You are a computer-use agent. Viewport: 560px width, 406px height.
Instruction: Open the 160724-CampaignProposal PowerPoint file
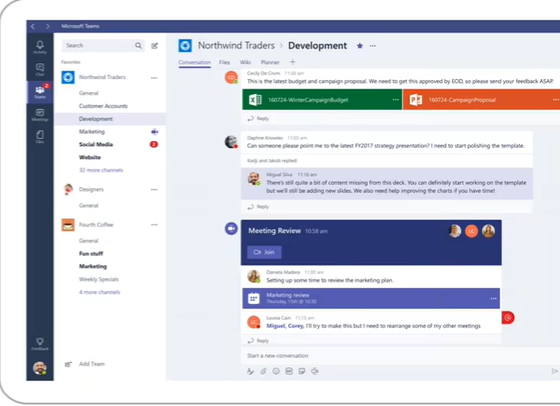481,100
